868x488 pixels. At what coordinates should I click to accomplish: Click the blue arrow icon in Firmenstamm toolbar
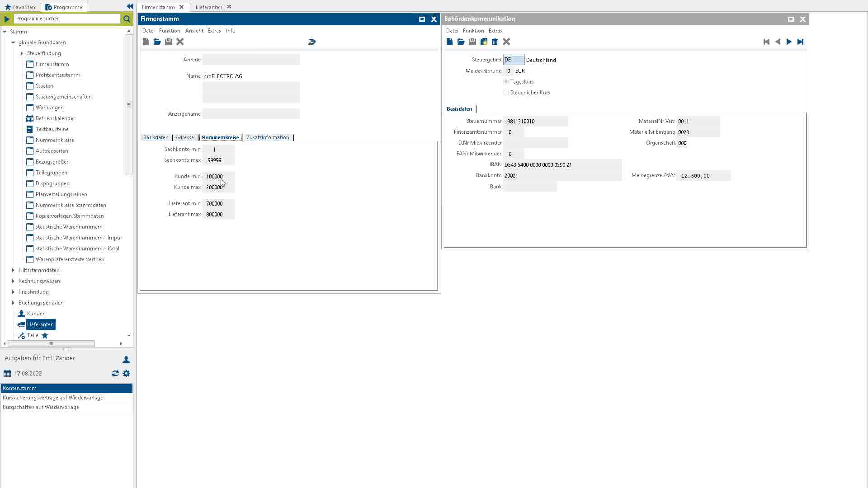tap(312, 42)
